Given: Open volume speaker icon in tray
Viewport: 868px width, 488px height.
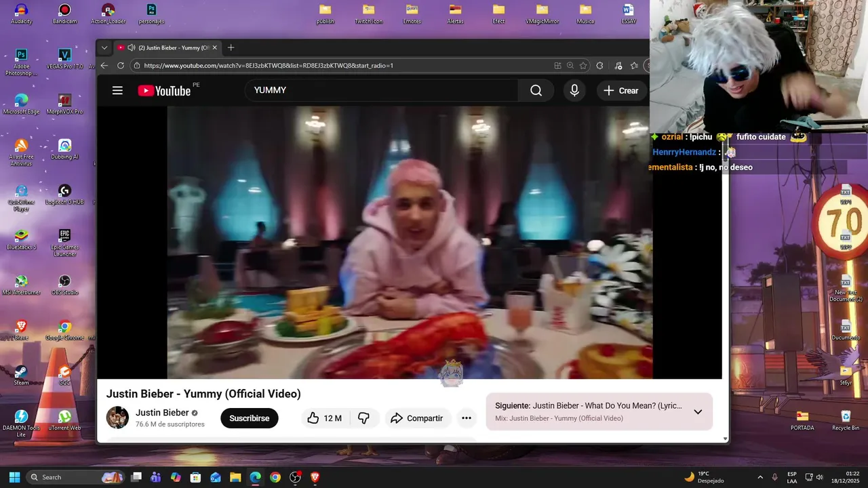Looking at the screenshot, I should 820,477.
